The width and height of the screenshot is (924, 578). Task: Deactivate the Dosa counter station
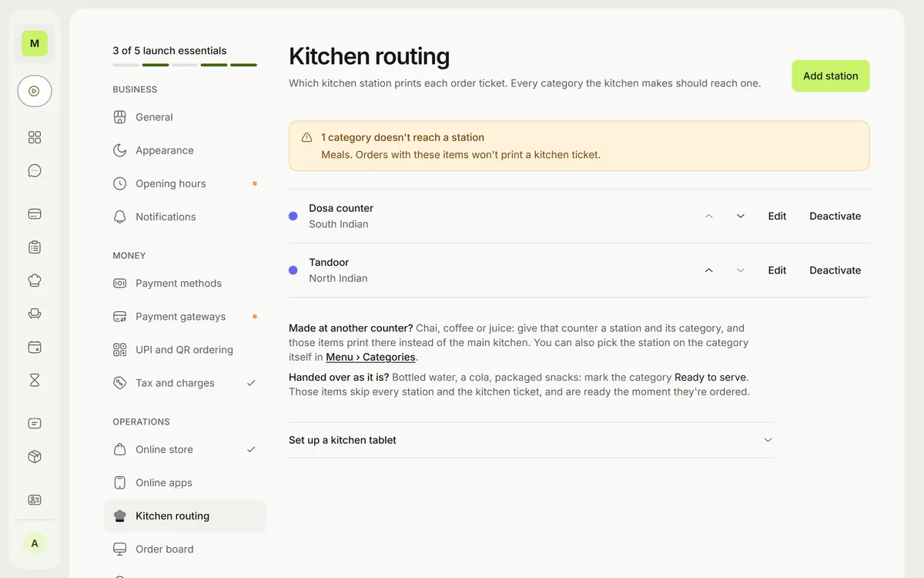[835, 217]
